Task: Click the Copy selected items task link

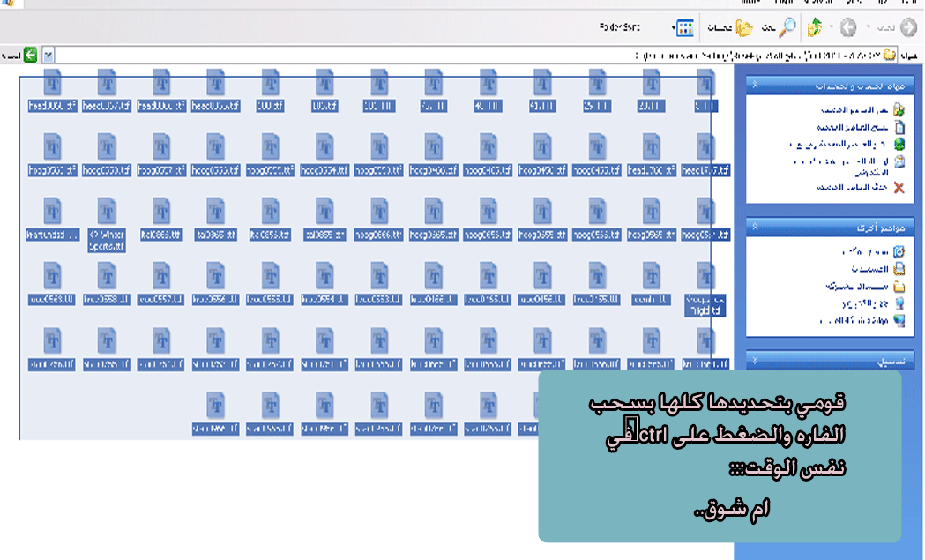Action: coord(899,127)
